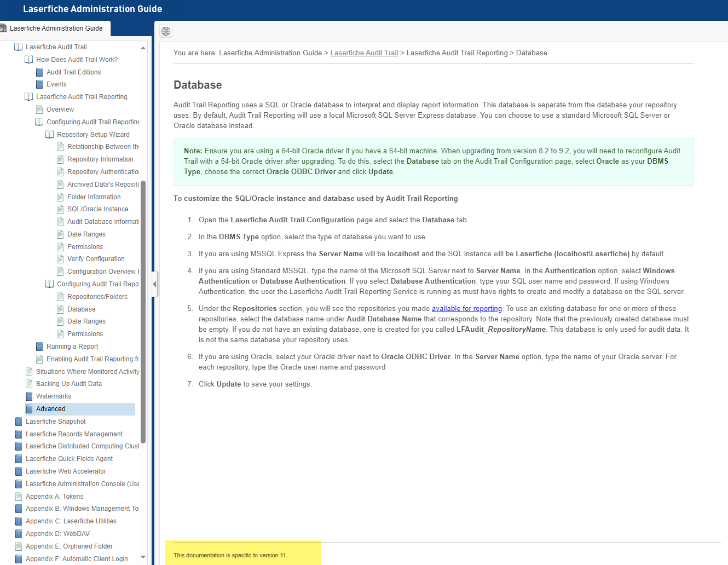
Task: Click the navigation pane scroll down arrow
Action: coord(143,557)
